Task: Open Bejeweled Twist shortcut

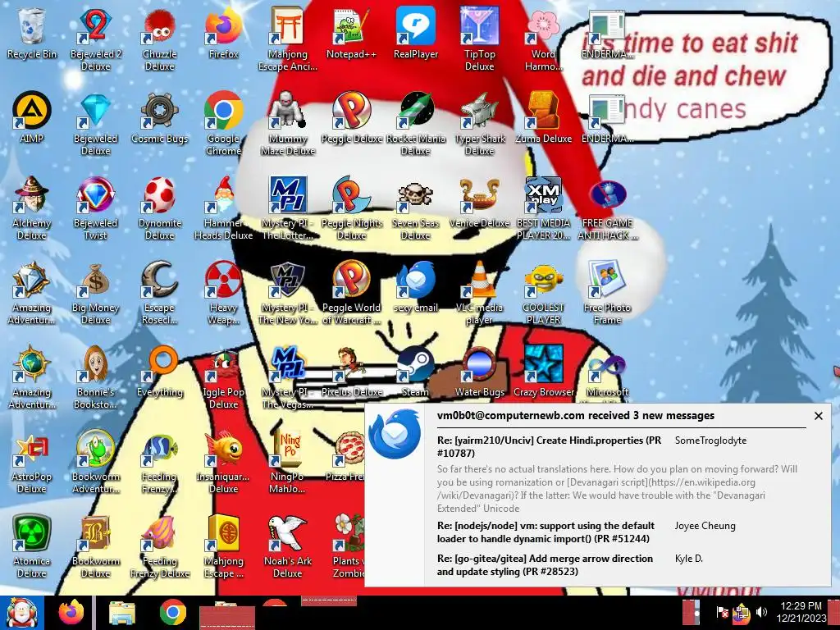Action: [x=95, y=208]
